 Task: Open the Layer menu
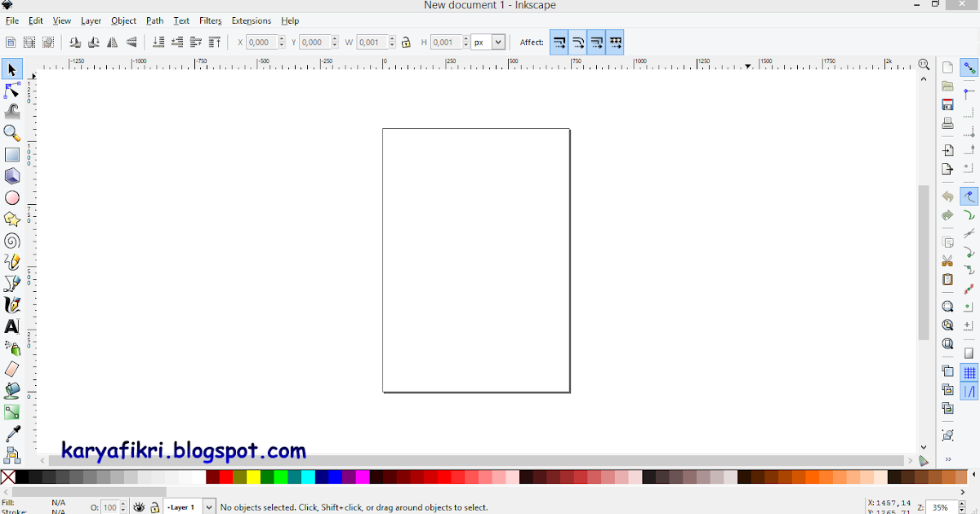click(91, 20)
